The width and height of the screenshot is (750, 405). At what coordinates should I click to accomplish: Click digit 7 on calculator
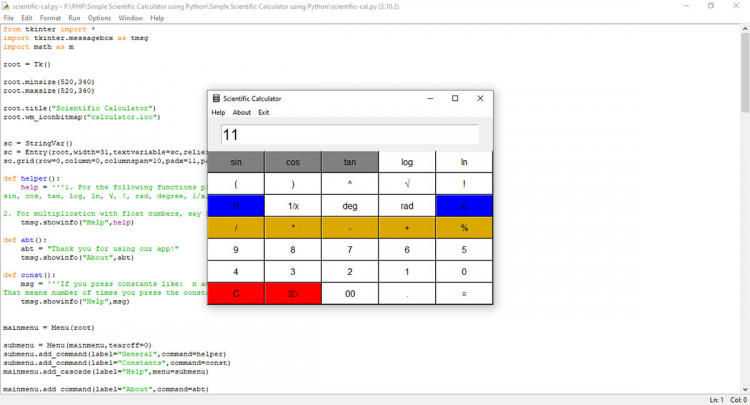pos(350,250)
